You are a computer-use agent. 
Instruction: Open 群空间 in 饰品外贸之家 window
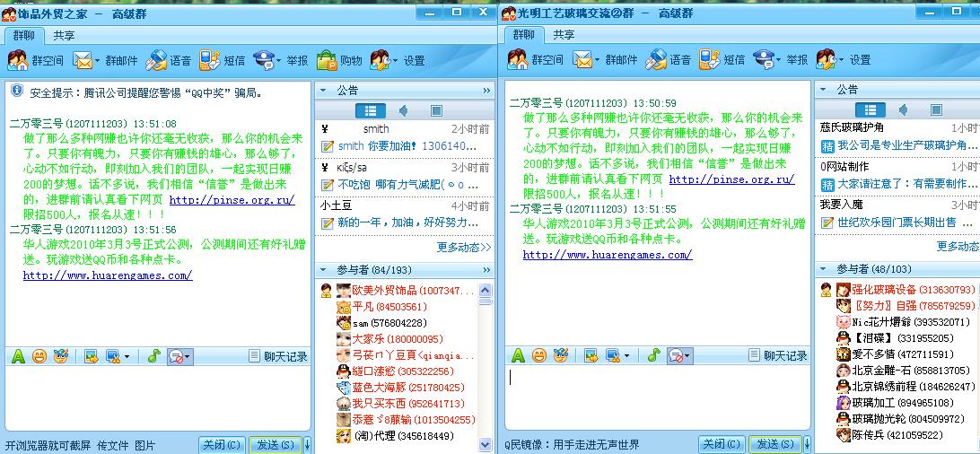click(x=36, y=60)
